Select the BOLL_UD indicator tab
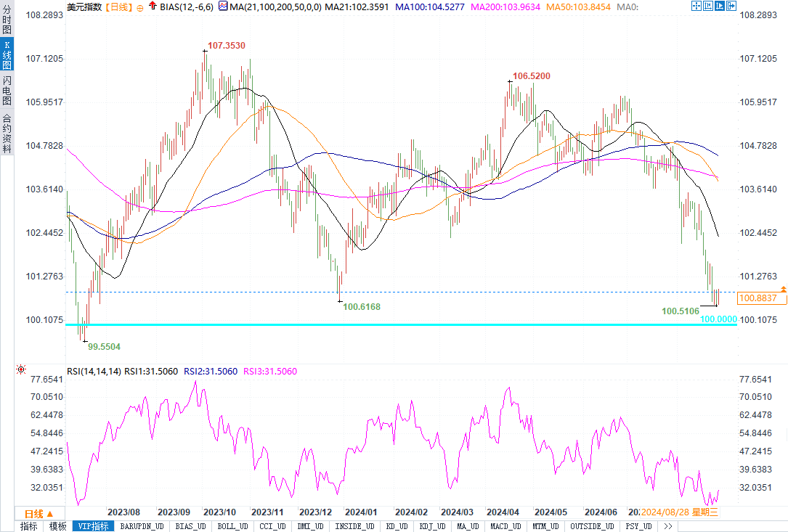Screen dimensions: 788x532 pos(232,526)
